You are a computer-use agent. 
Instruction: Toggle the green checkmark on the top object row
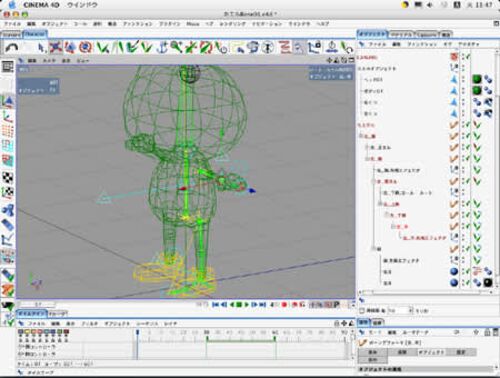click(468, 57)
